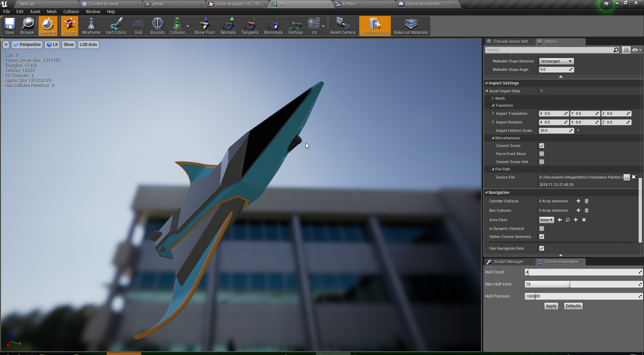
Task: Open details property matrix view
Action: coord(626,50)
